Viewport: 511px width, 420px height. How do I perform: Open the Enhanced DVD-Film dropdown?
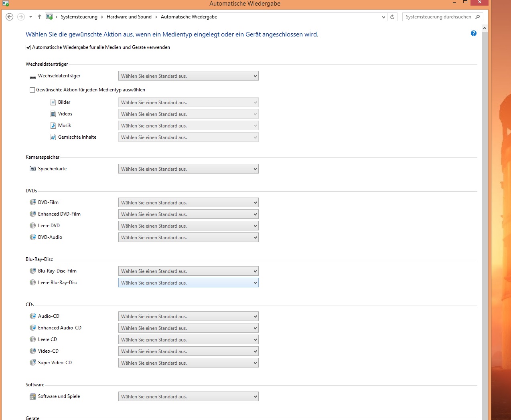pos(189,214)
